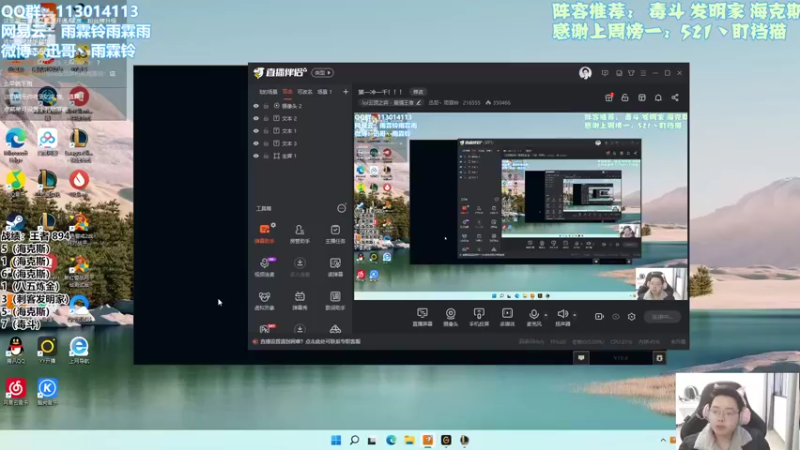This screenshot has width=800, height=450.
Task: Open Microsoft Edge from the desktop
Action: pos(16,144)
